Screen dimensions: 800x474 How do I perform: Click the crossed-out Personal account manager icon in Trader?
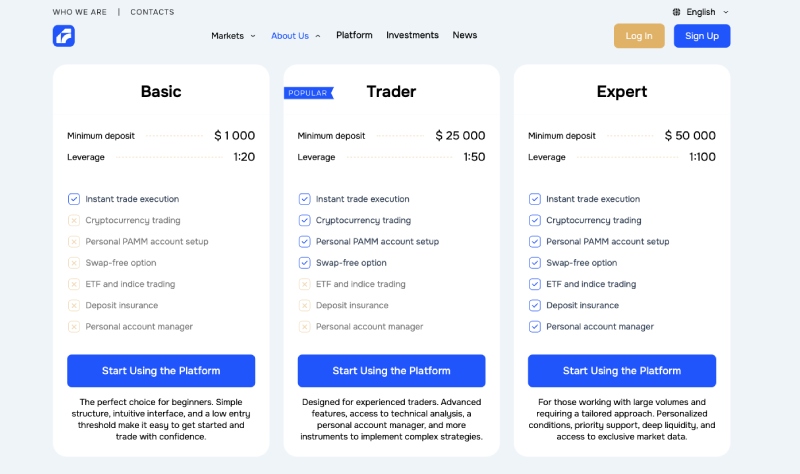(304, 327)
